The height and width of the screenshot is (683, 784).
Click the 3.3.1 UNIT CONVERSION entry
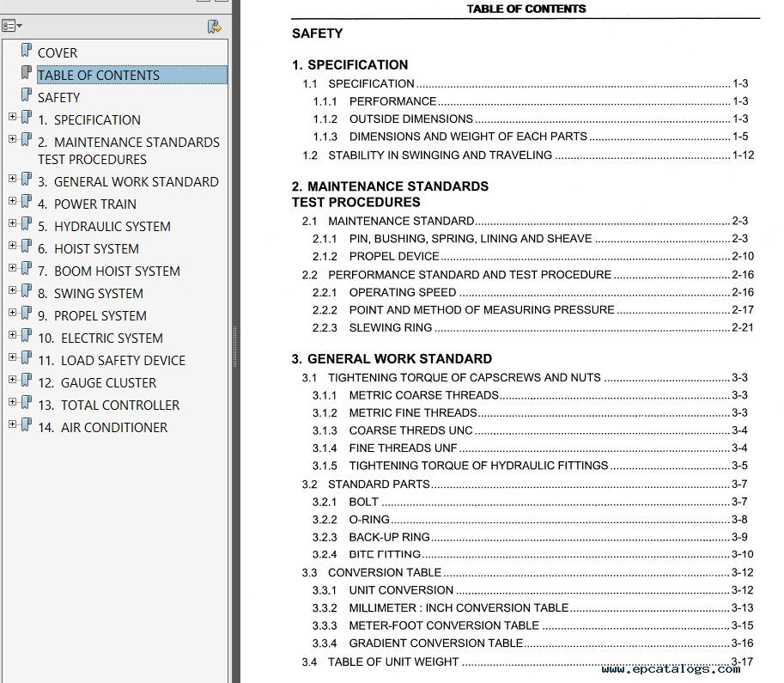click(533, 590)
